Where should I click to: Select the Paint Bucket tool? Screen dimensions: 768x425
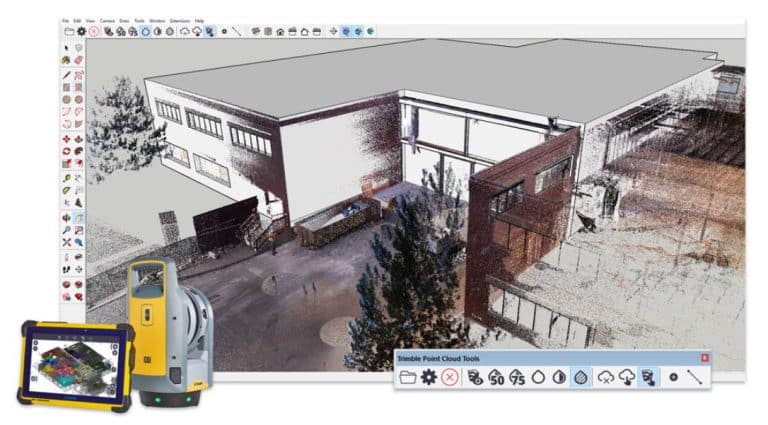(67, 60)
